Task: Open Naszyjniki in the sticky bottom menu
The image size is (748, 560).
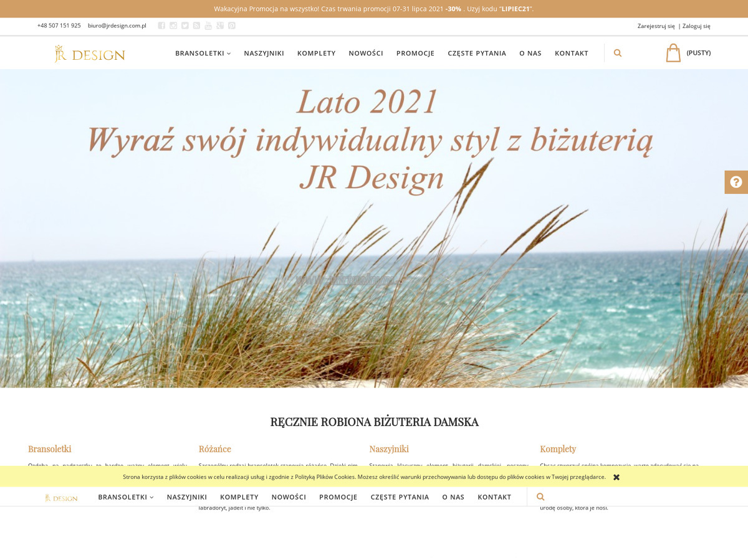Action: [x=187, y=497]
